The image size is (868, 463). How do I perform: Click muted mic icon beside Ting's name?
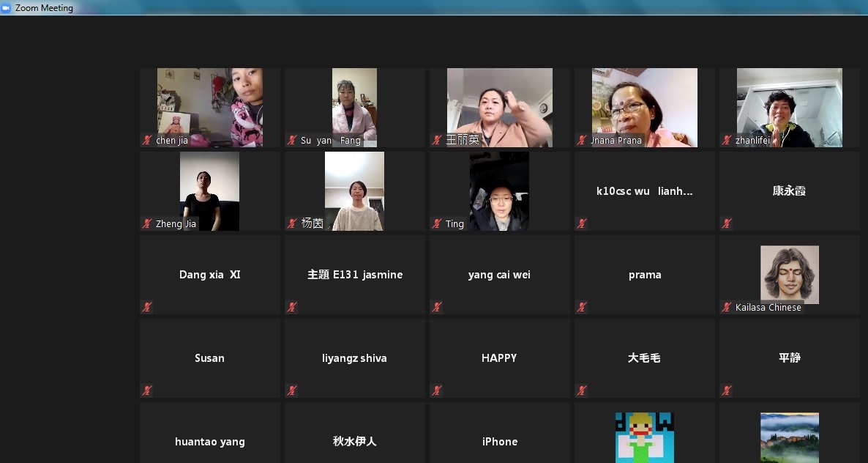pyautogui.click(x=437, y=223)
